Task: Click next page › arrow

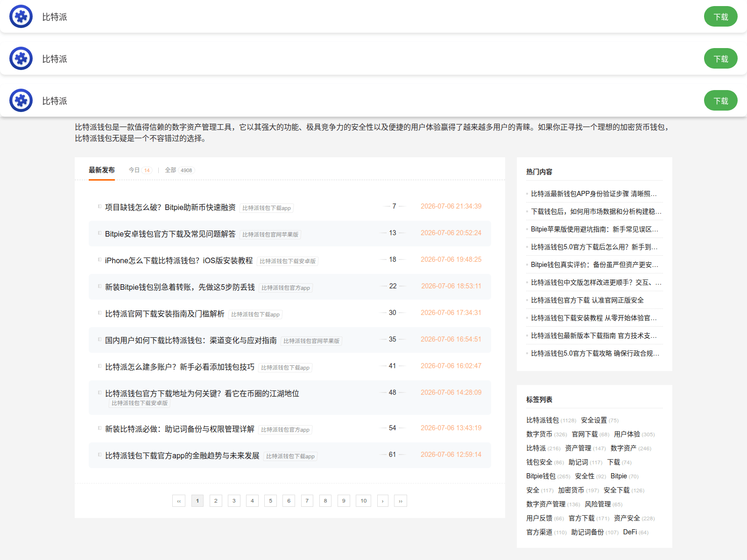Action: click(x=383, y=501)
